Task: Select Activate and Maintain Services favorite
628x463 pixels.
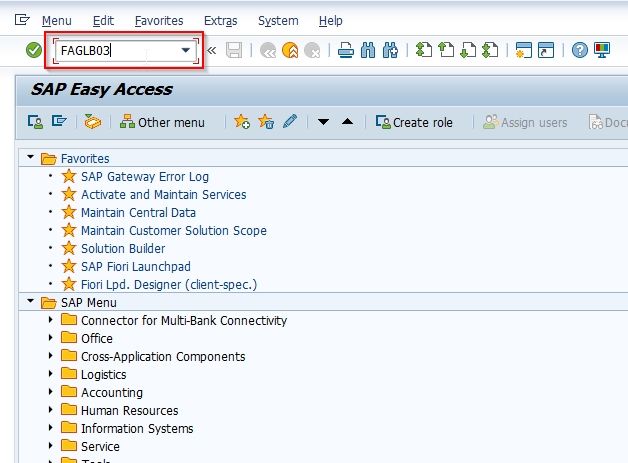Action: (164, 195)
